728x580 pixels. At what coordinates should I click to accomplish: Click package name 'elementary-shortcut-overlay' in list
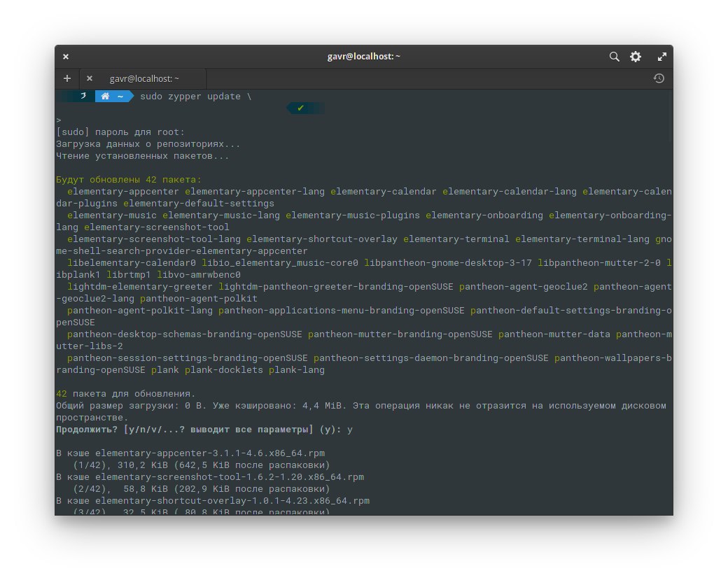(322, 239)
